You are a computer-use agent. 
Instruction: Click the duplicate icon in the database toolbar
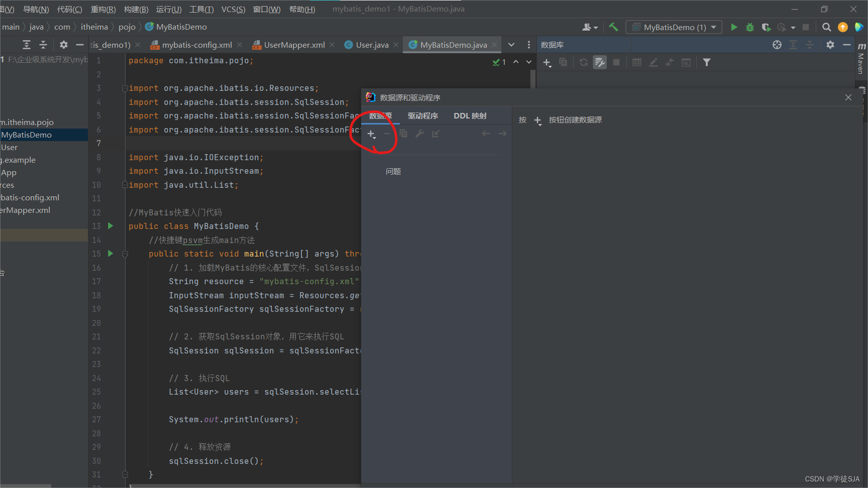pyautogui.click(x=563, y=62)
